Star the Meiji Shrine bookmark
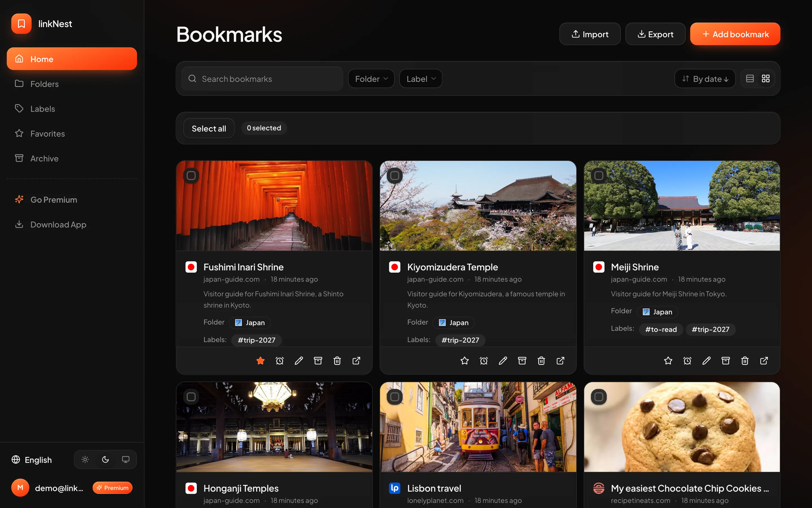This screenshot has height=508, width=812. click(668, 360)
